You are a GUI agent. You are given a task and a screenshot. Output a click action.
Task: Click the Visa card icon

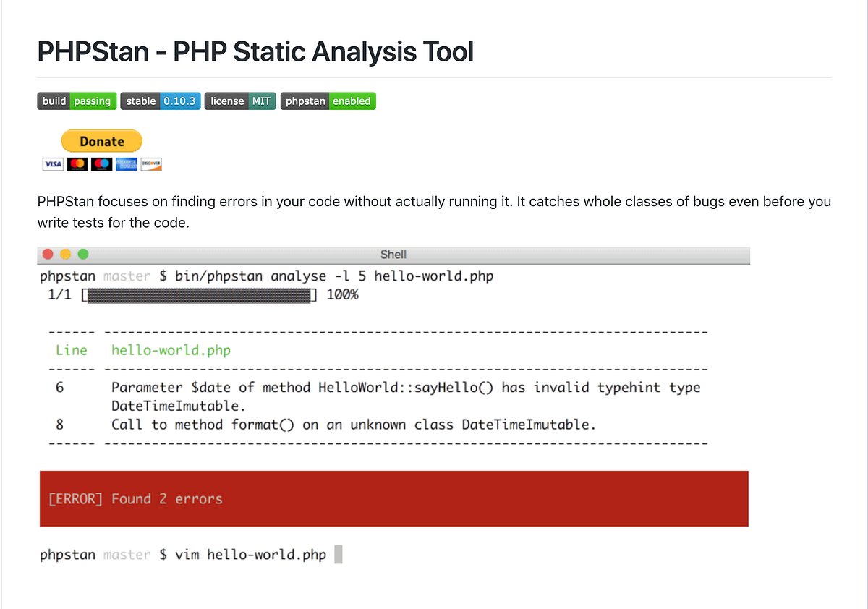click(x=53, y=163)
